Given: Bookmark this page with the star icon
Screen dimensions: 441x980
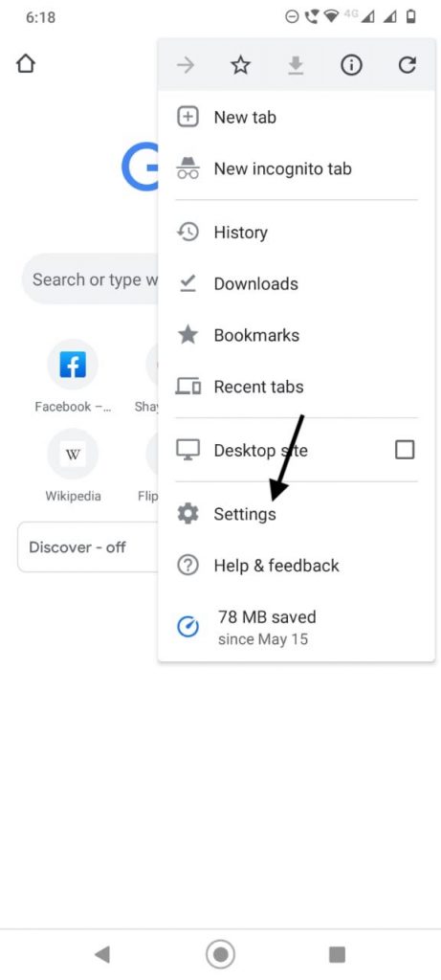Looking at the screenshot, I should [240, 65].
